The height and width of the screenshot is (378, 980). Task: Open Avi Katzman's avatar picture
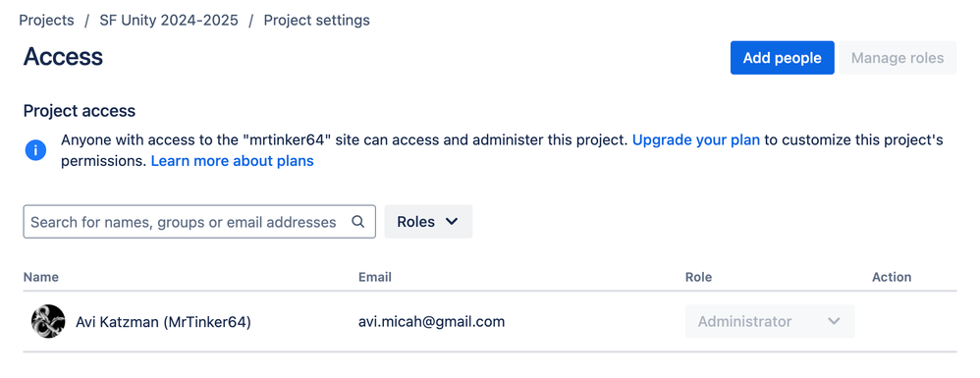pyautogui.click(x=48, y=322)
